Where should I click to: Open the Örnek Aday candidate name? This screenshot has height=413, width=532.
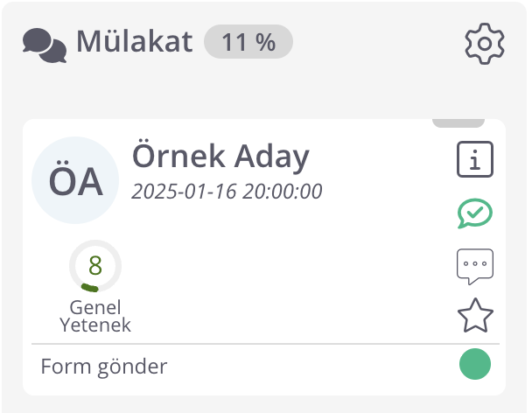tap(220, 157)
